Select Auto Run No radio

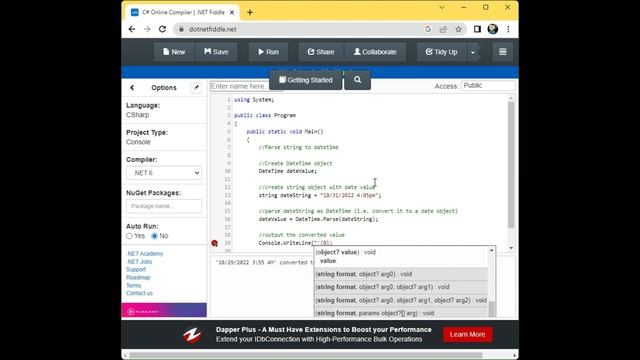[154, 236]
